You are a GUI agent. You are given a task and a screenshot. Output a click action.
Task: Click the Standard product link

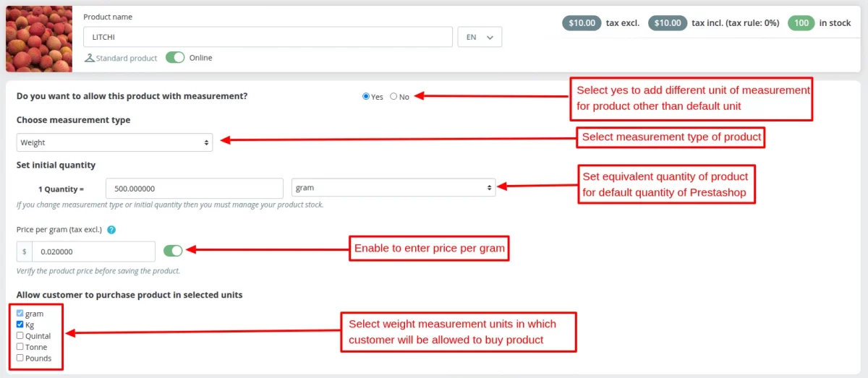(127, 58)
